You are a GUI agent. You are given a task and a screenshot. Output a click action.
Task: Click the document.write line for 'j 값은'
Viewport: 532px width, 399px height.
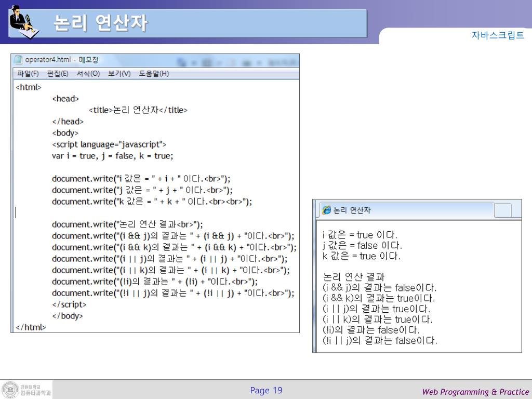click(x=142, y=190)
